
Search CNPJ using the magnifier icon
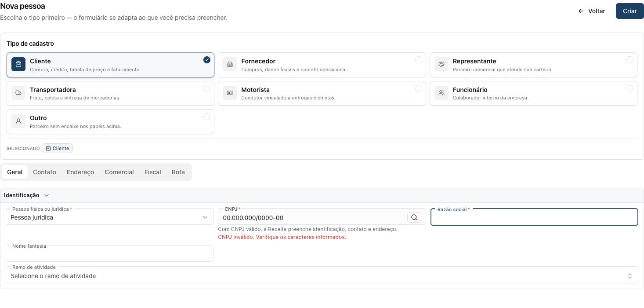[414, 217]
